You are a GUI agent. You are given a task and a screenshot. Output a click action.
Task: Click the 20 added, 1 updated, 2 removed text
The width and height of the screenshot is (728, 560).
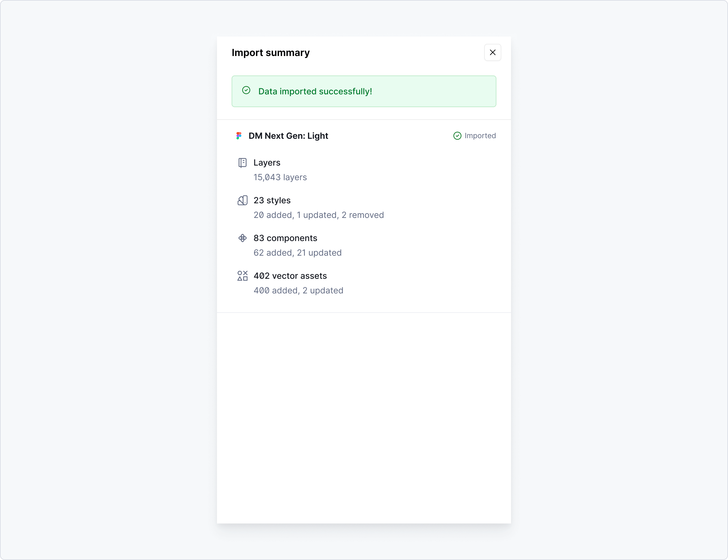click(x=318, y=215)
